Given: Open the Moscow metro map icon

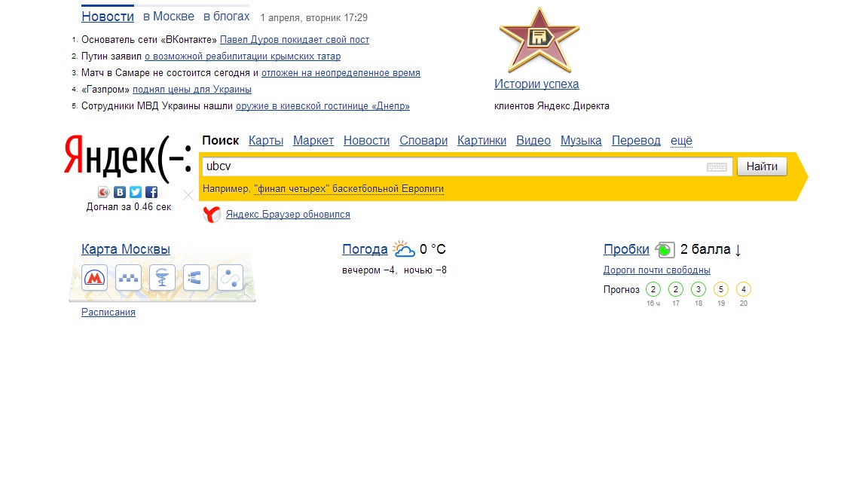Looking at the screenshot, I should pyautogui.click(x=95, y=278).
